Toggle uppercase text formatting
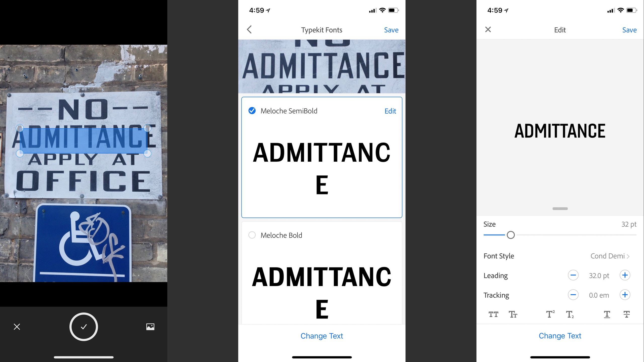The width and height of the screenshot is (644, 362). click(493, 314)
